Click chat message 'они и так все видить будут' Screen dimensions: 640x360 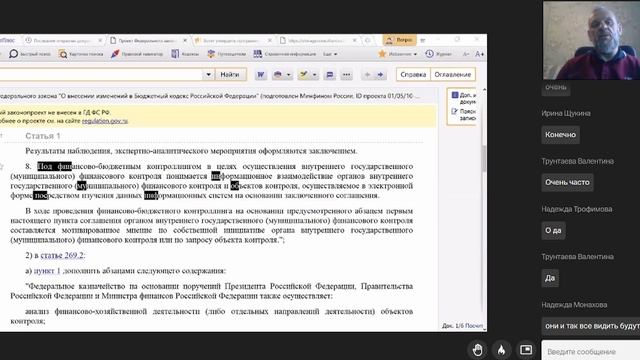[592, 326]
